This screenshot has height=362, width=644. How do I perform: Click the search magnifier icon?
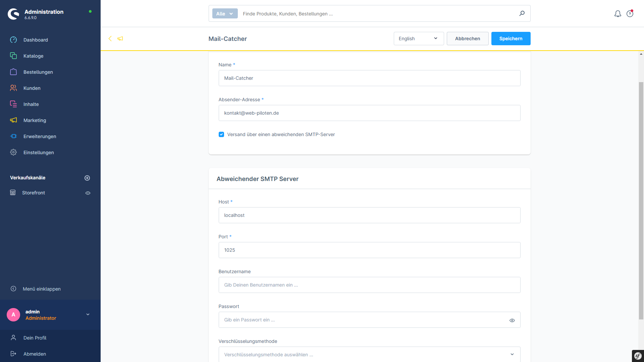pyautogui.click(x=522, y=13)
